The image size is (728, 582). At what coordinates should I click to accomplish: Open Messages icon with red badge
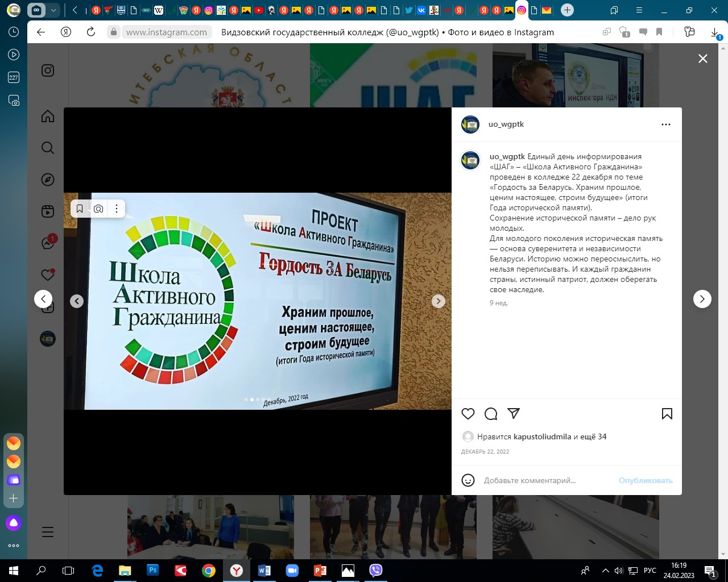point(48,243)
